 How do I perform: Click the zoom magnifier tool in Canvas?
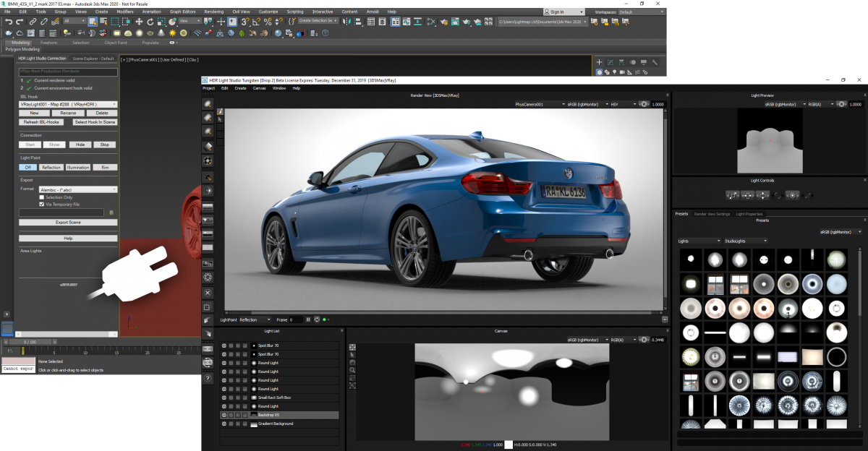352,370
